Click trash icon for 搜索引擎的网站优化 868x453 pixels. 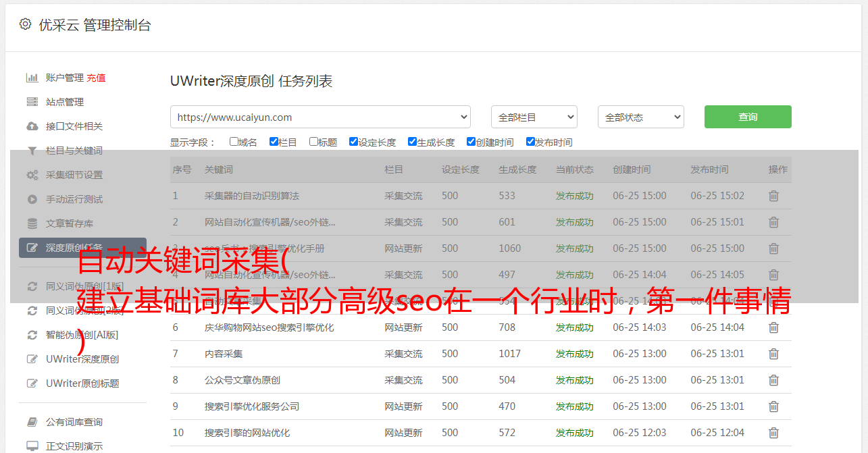tap(774, 433)
